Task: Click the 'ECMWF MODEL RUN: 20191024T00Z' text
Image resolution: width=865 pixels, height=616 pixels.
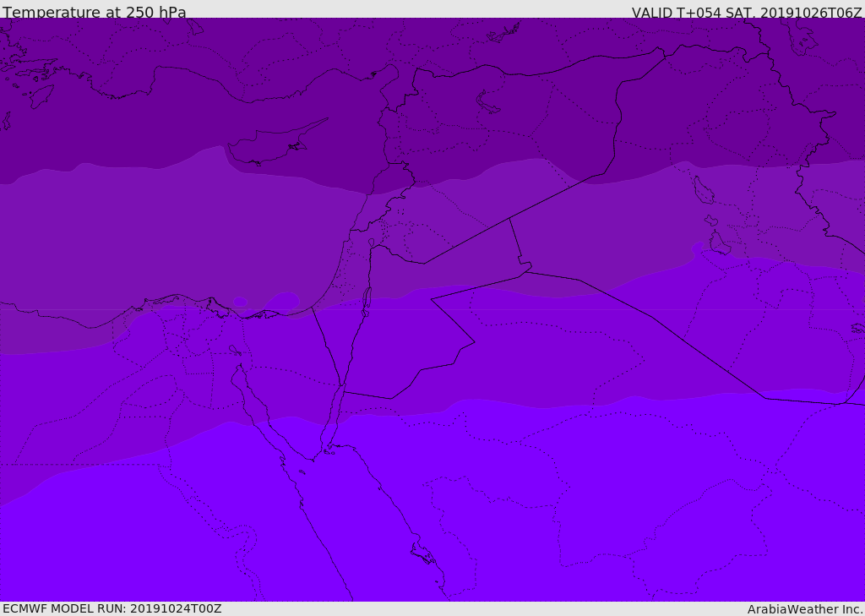Action: [112, 609]
